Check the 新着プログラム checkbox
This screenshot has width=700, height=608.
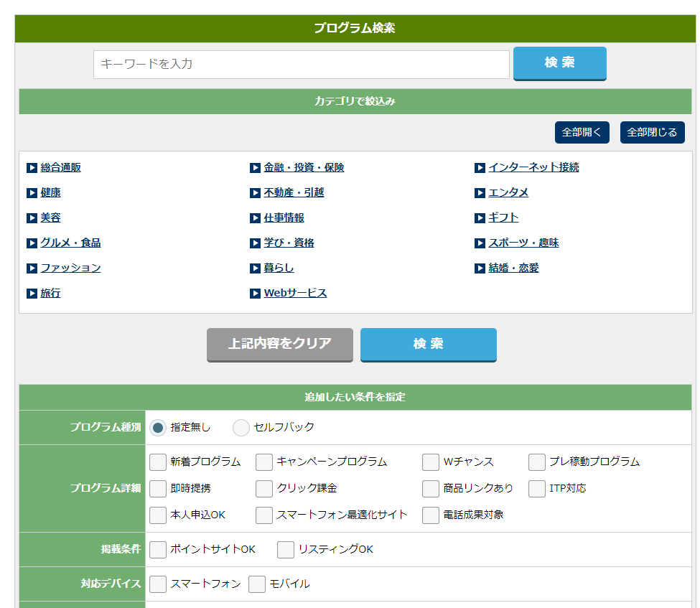point(158,462)
